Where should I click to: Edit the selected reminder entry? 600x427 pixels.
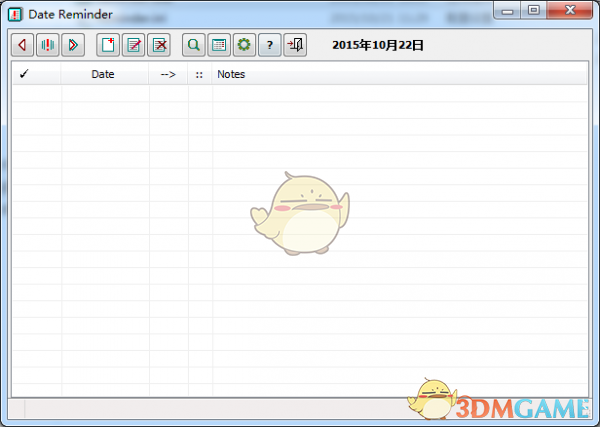[133, 45]
